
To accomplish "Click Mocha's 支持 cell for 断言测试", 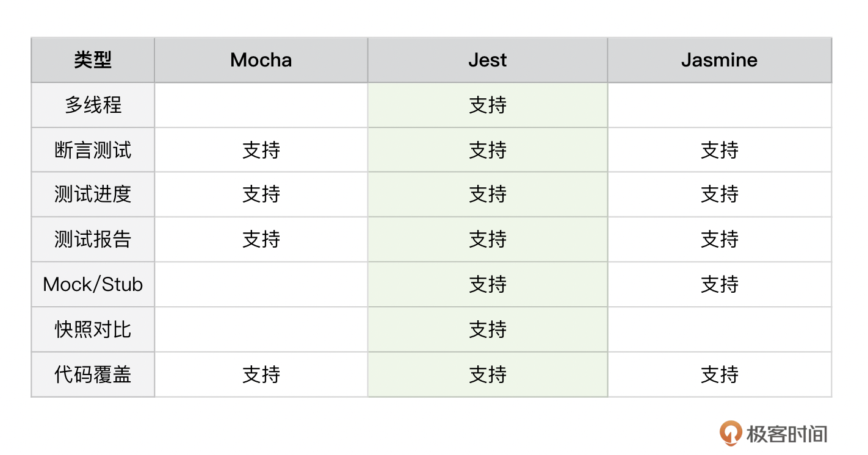I will tap(261, 150).
